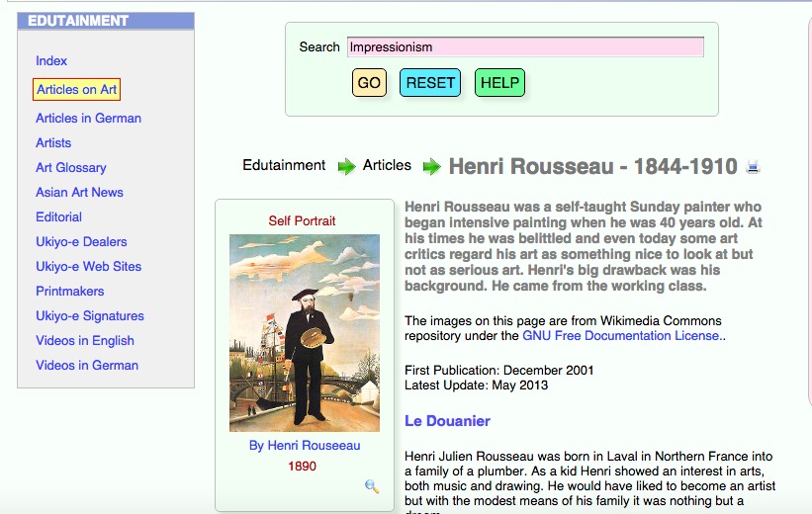
Task: Click the 'Latest Update: May 2013' text
Action: 476,385
